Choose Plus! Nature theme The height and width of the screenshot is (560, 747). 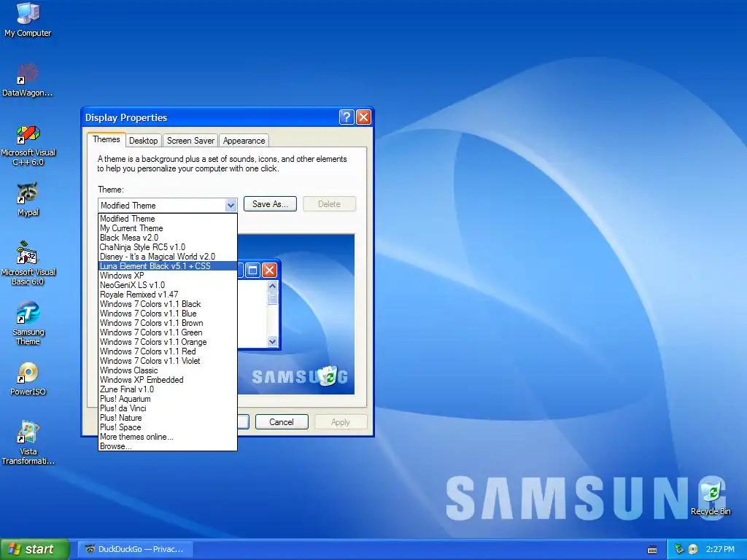pyautogui.click(x=168, y=418)
